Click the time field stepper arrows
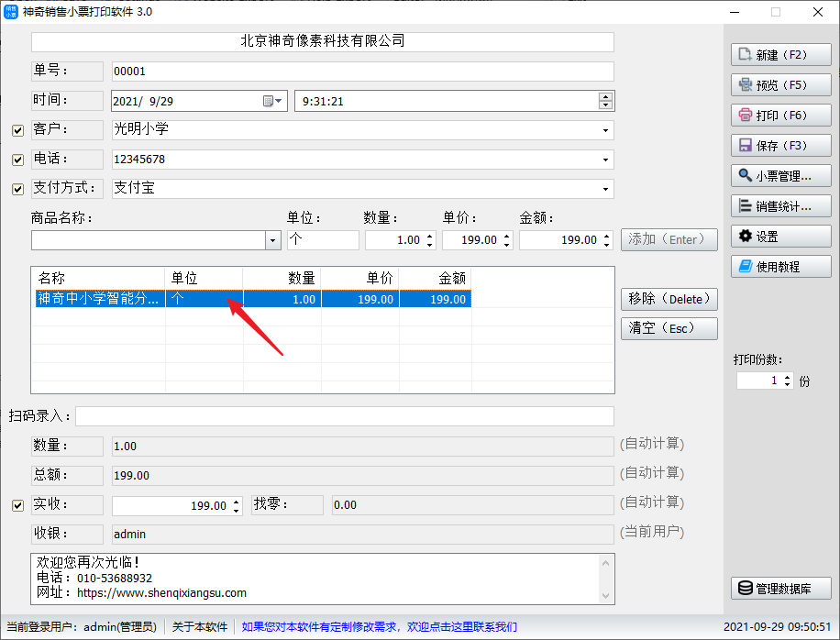 605,101
